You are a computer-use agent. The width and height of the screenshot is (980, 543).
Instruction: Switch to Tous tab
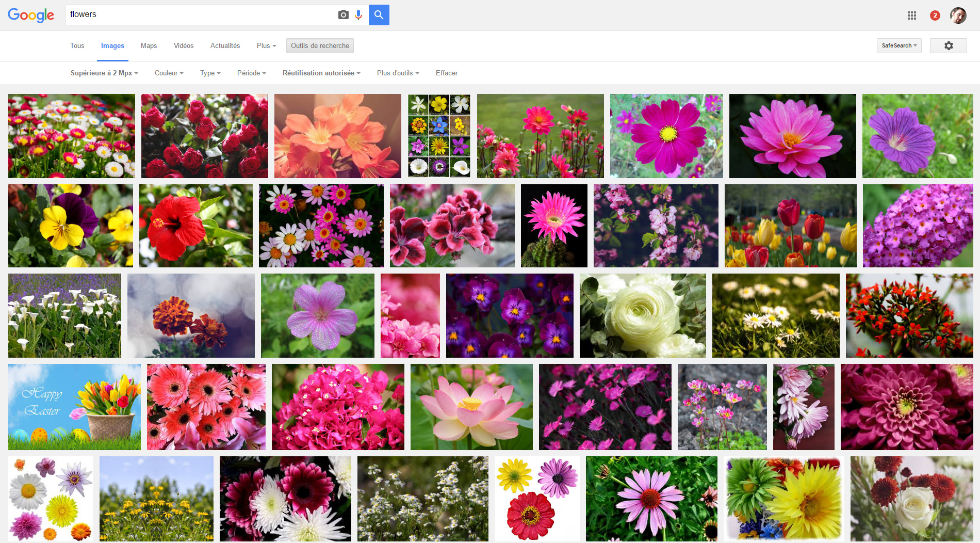click(77, 45)
